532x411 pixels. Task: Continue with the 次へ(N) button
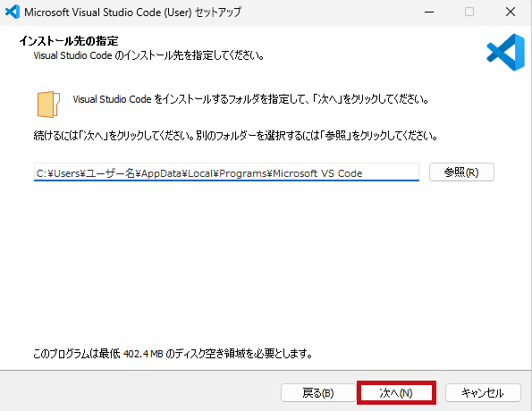[x=396, y=393]
